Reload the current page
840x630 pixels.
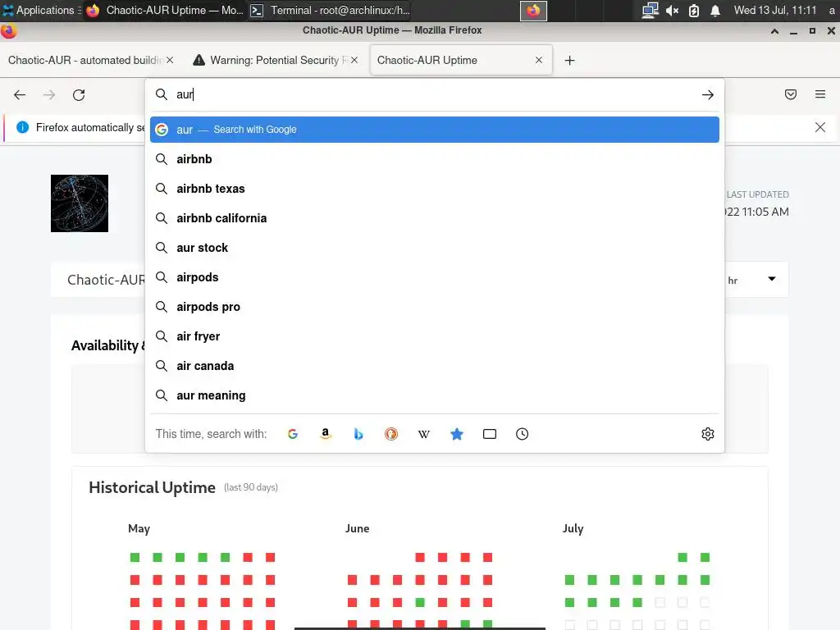[79, 95]
